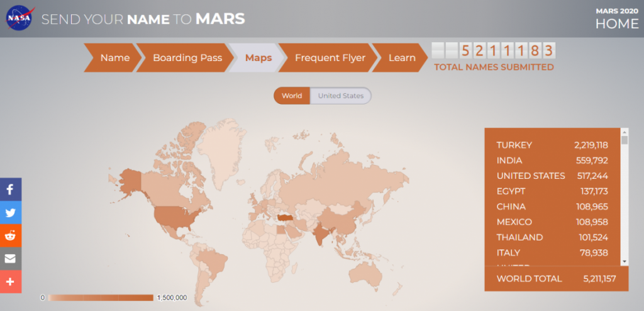Click the United States on the map
Viewport: 644px width, 311px height.
[173, 217]
